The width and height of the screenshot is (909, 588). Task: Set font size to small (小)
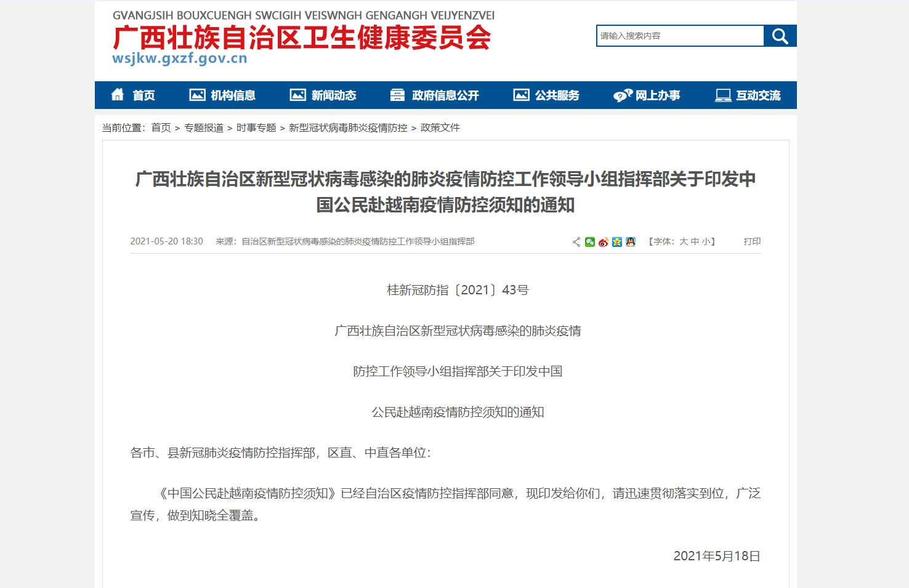706,242
